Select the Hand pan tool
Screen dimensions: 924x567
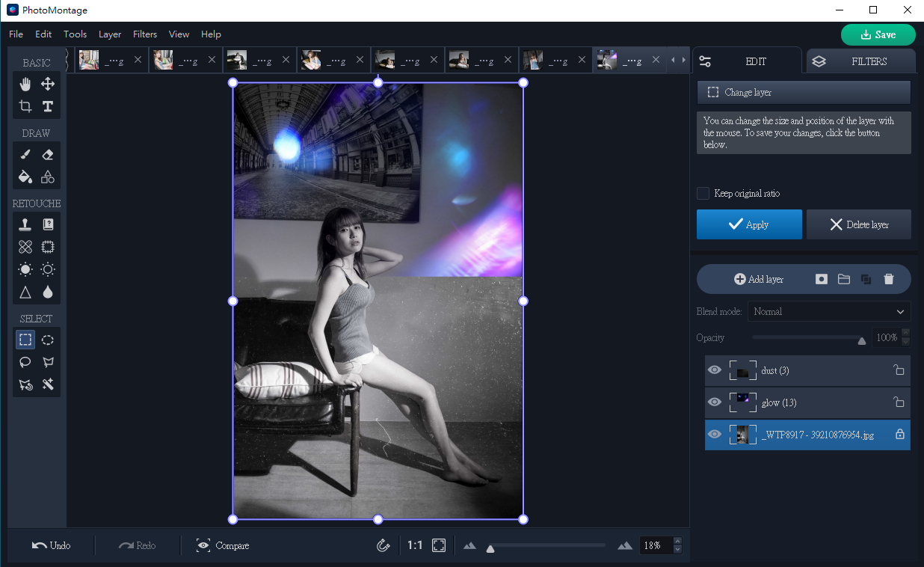25,84
